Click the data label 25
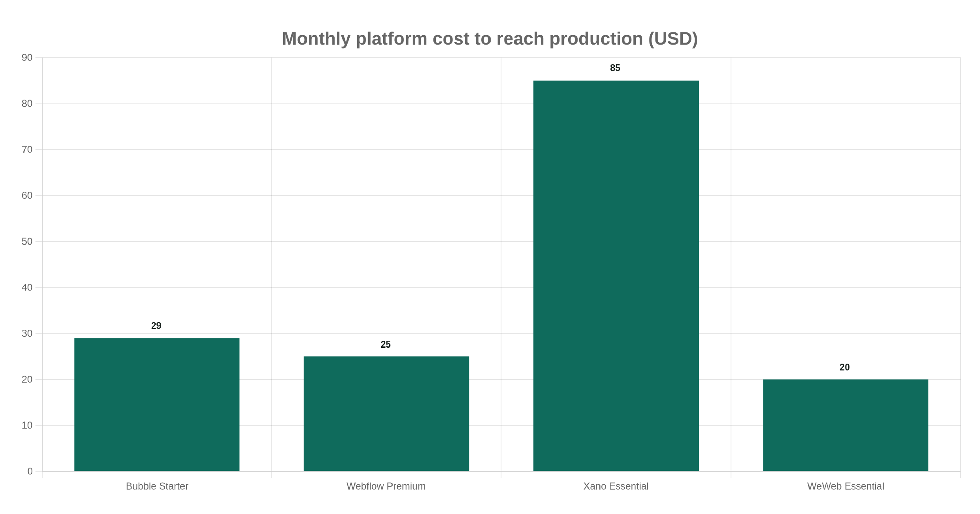 pos(385,344)
